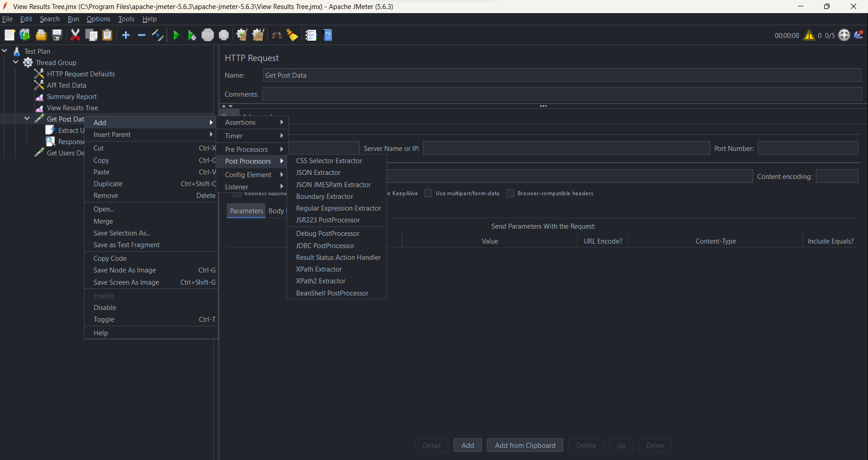Collapse the Test Plan tree node
868x460 pixels.
click(5, 51)
